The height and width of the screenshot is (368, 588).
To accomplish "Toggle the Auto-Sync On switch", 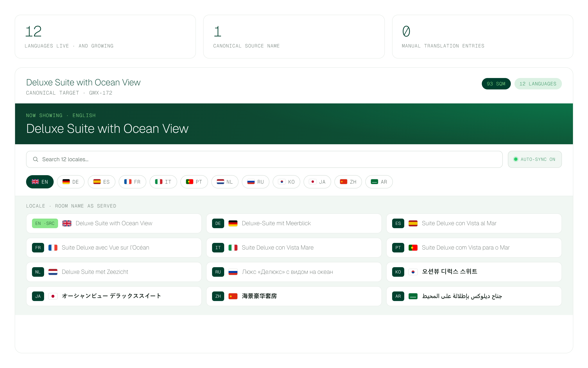I will (x=535, y=159).
